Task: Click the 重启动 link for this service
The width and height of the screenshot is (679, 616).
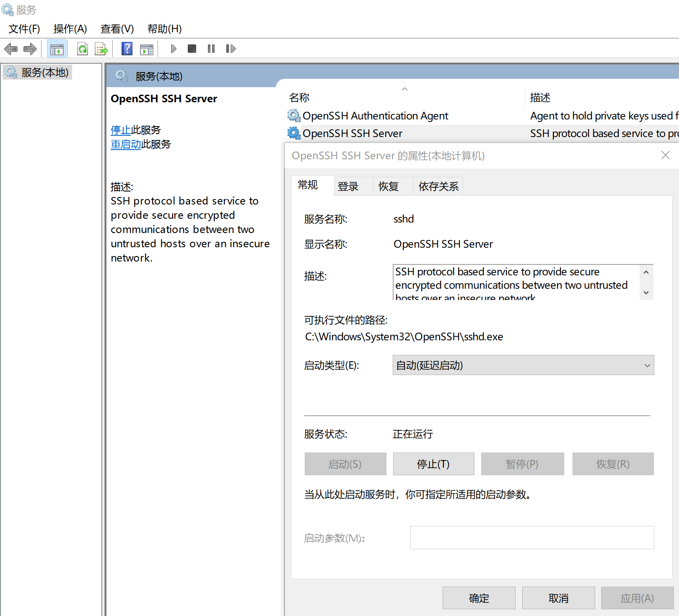Action: click(x=126, y=145)
